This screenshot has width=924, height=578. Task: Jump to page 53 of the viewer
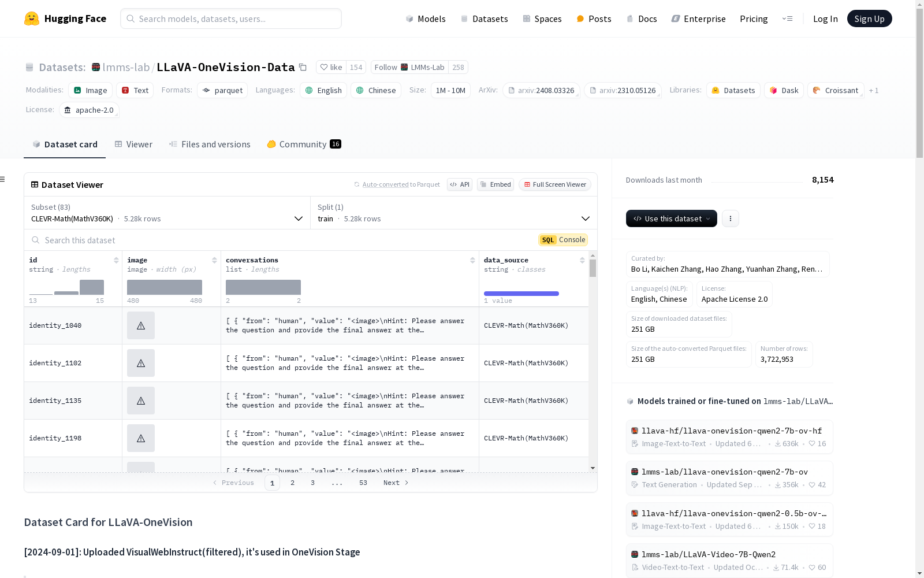363,483
